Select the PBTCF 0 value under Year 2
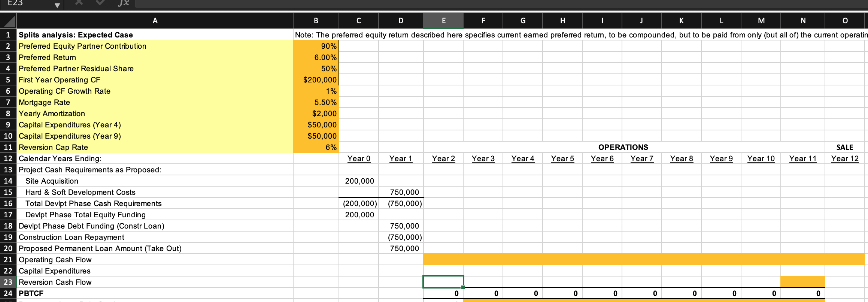The image size is (868, 302). (443, 293)
